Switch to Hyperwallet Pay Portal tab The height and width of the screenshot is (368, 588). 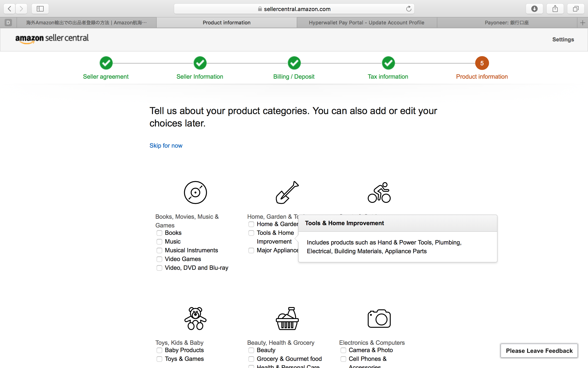click(x=367, y=23)
